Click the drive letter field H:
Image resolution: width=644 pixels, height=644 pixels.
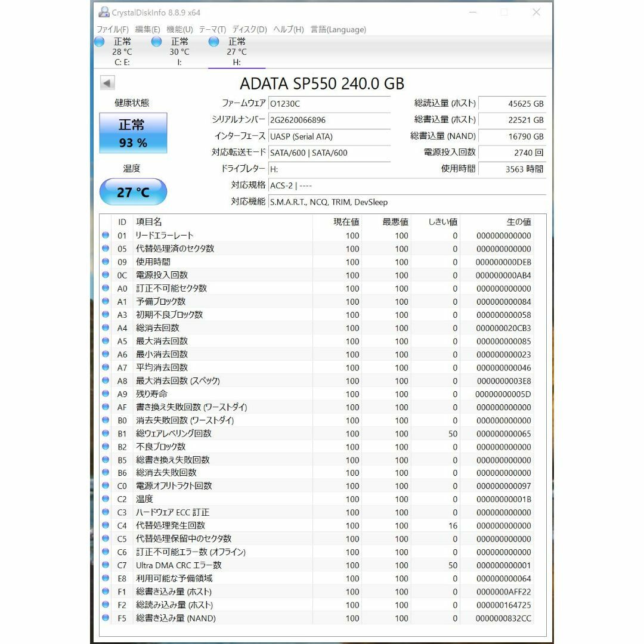pos(329,169)
